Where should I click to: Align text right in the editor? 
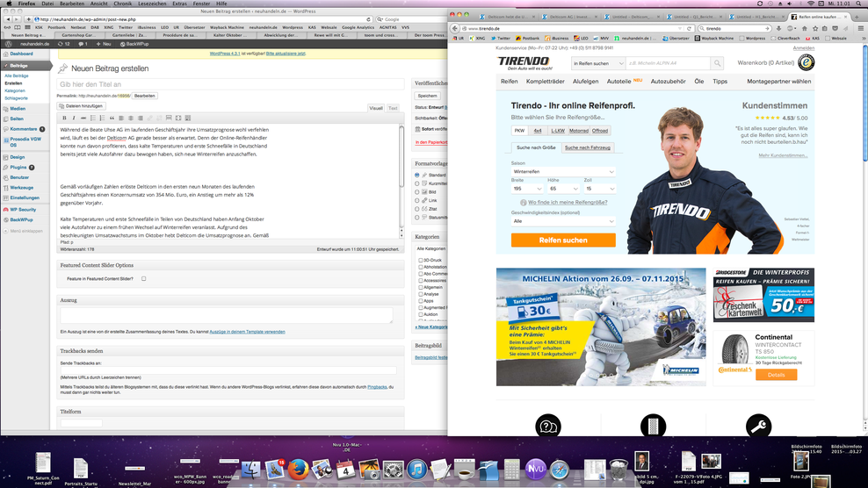point(140,118)
